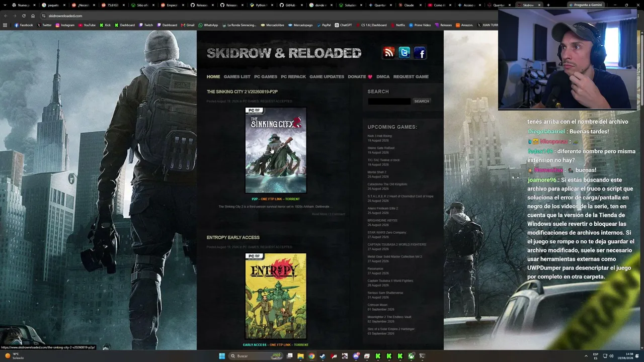Open the Kick bookmark
Image resolution: width=644 pixels, height=362 pixels.
(105, 25)
